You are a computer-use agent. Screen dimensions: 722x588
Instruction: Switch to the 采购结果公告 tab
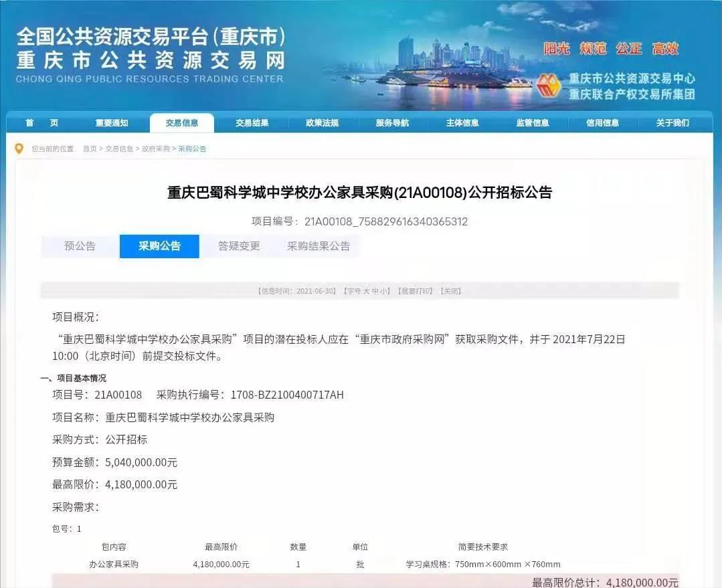click(x=317, y=246)
